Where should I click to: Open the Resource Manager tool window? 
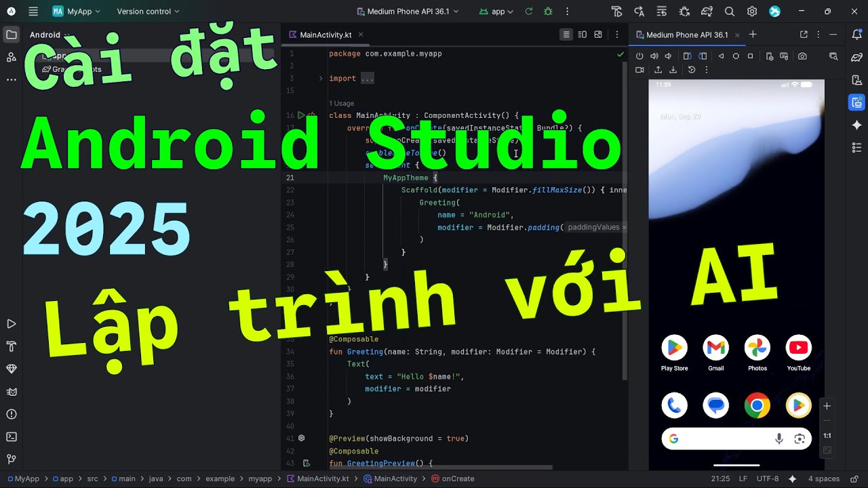(12, 57)
